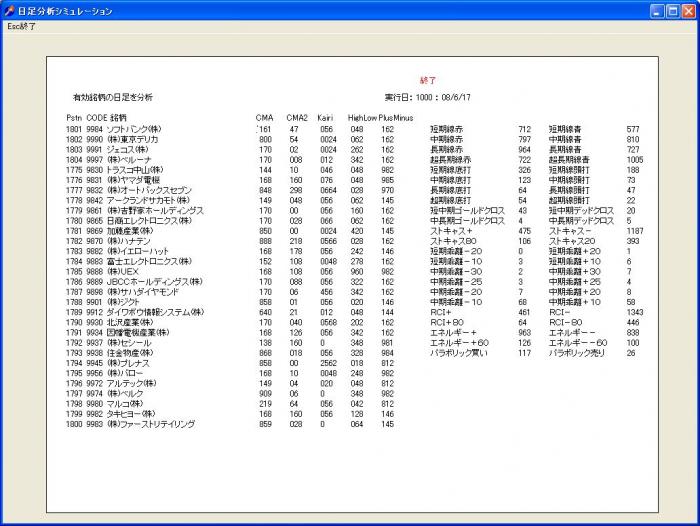Select the ソフトバンク(株) row
Image resolution: width=700 pixels, height=526 pixels.
click(230, 129)
